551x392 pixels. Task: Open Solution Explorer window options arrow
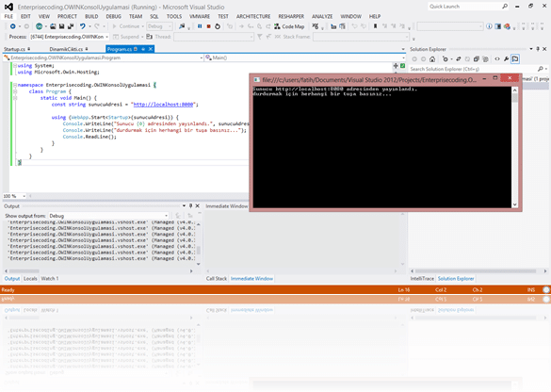point(531,49)
